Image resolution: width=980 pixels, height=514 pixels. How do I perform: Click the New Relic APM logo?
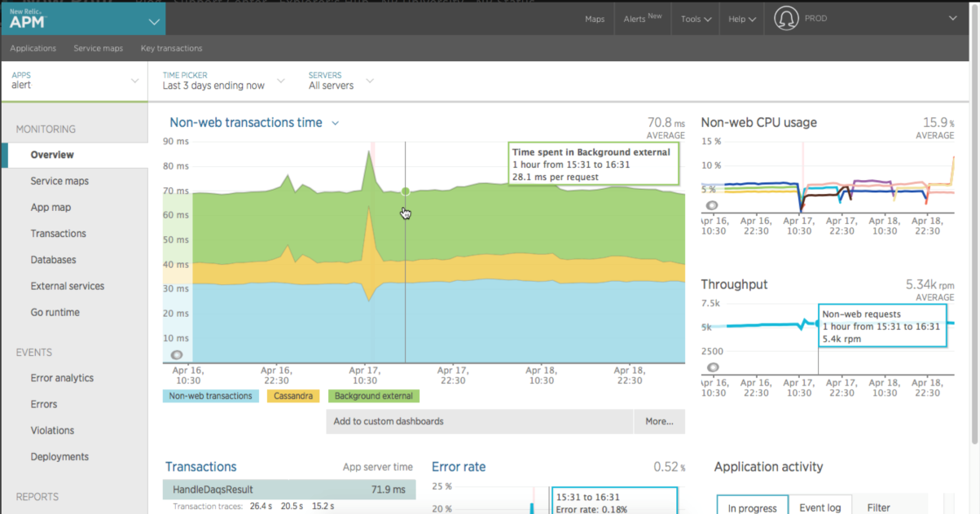(28, 19)
